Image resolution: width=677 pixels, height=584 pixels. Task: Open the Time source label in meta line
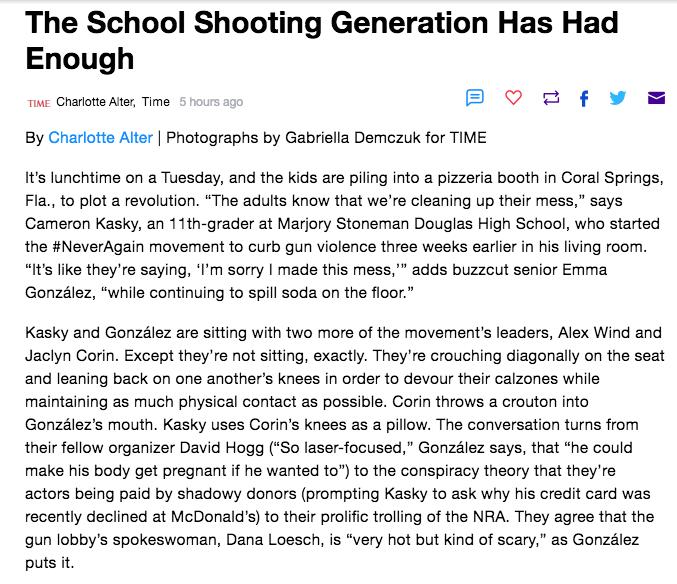tap(156, 102)
